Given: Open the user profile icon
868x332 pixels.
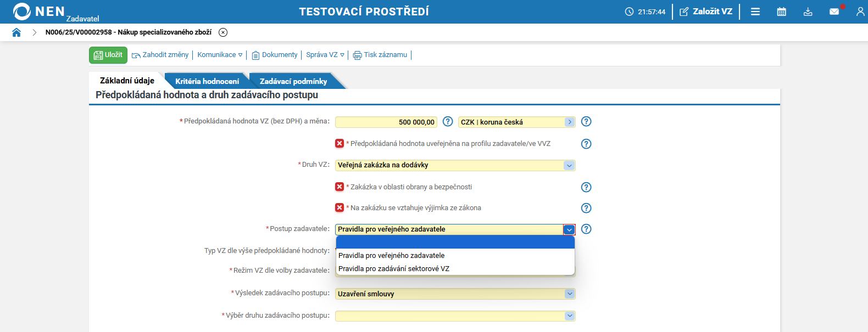Looking at the screenshot, I should (x=860, y=12).
